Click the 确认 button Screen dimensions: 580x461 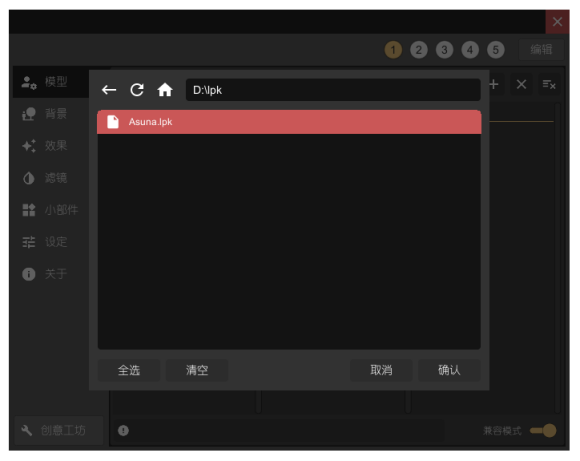tap(449, 370)
